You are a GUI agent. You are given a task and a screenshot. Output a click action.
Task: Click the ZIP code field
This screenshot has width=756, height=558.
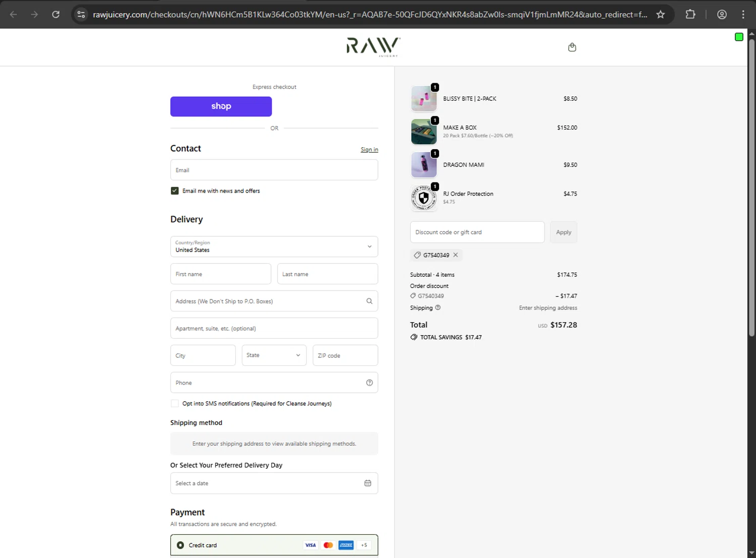click(345, 355)
